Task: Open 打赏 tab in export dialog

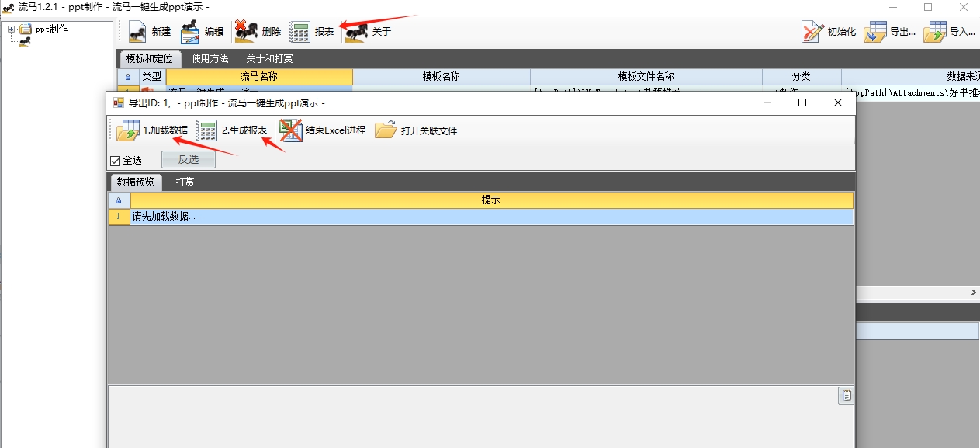Action: coord(185,182)
